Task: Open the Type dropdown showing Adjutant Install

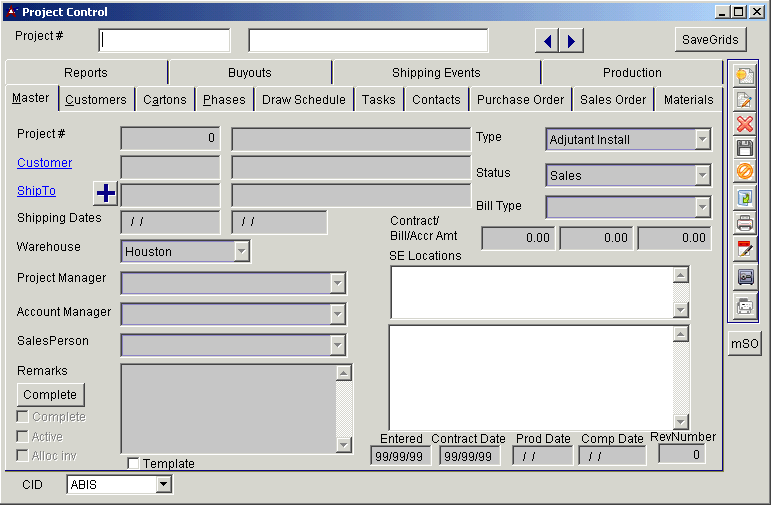Action: (702, 139)
